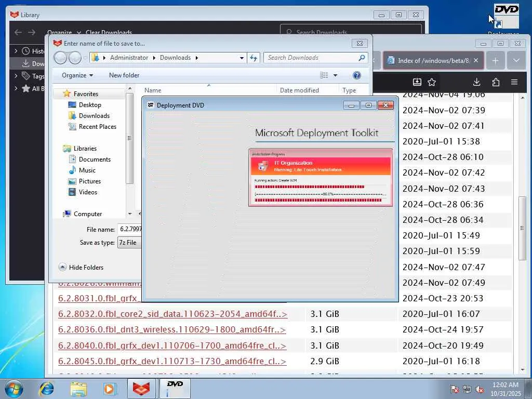
Task: Click the browser page vertical scrollbar thumb
Action: point(522,228)
